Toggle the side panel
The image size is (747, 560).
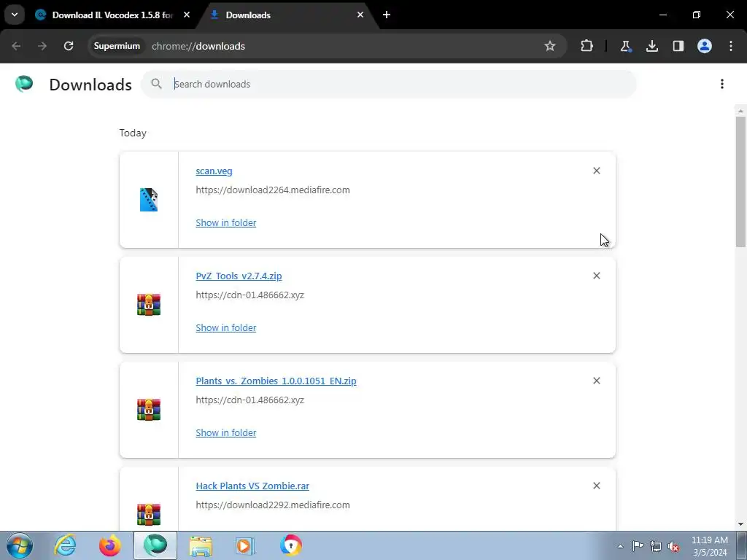click(678, 46)
